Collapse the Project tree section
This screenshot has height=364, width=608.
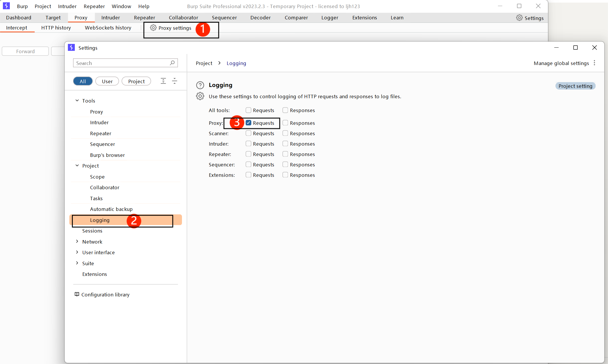77,166
